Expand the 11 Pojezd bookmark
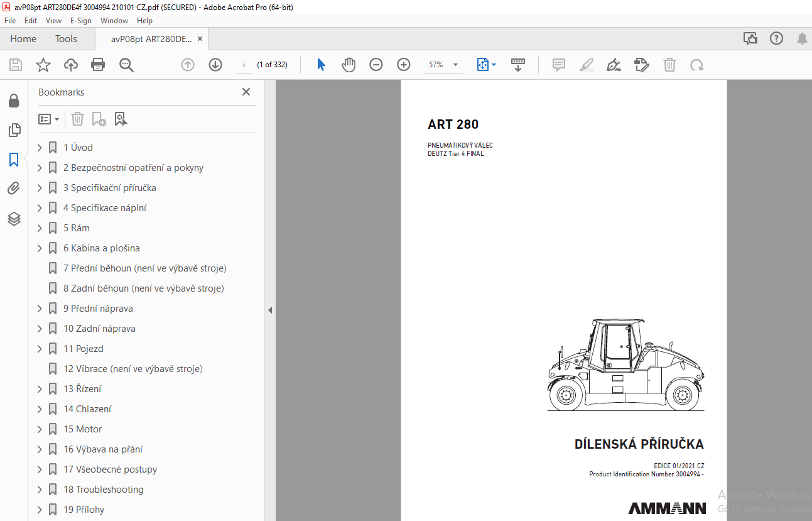The image size is (812, 521). [40, 349]
